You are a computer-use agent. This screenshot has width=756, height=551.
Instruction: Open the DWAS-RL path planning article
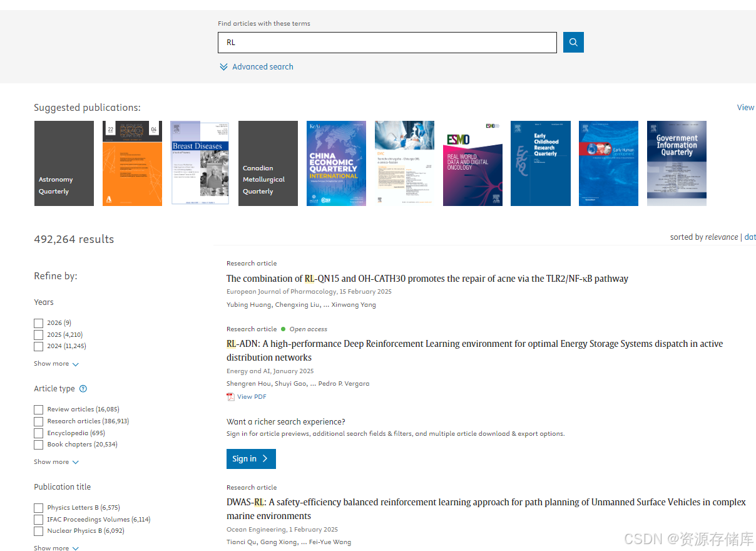click(x=486, y=509)
